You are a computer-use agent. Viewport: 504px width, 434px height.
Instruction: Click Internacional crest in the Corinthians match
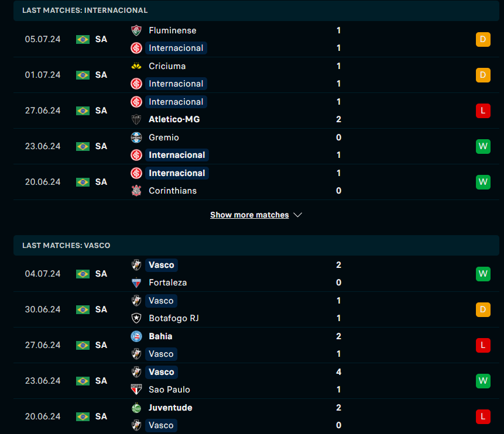(x=136, y=173)
